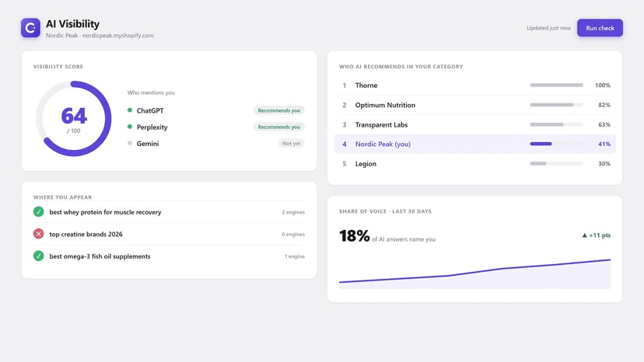The height and width of the screenshot is (362, 644).
Task: Run a new visibility check
Action: pos(600,28)
